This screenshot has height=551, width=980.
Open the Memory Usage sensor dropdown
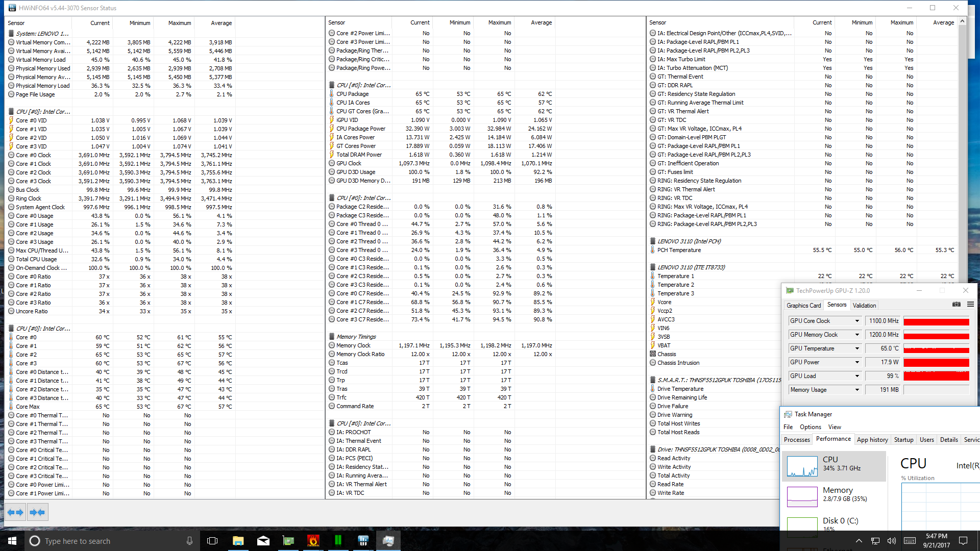(857, 390)
